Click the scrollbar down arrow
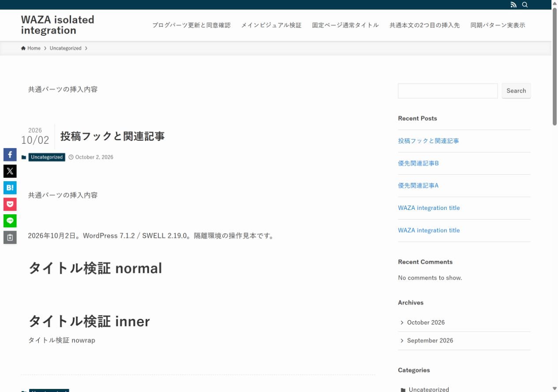The height and width of the screenshot is (392, 558). [555, 388]
